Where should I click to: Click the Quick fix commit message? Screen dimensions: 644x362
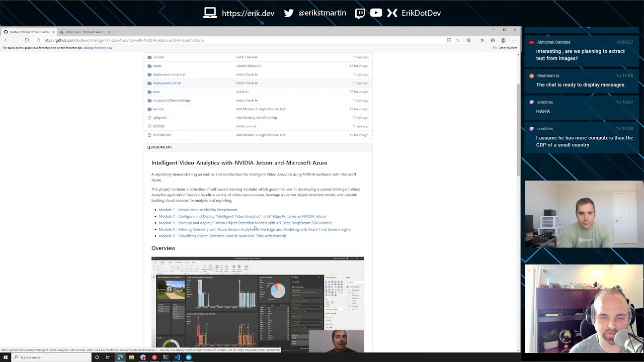[242, 92]
